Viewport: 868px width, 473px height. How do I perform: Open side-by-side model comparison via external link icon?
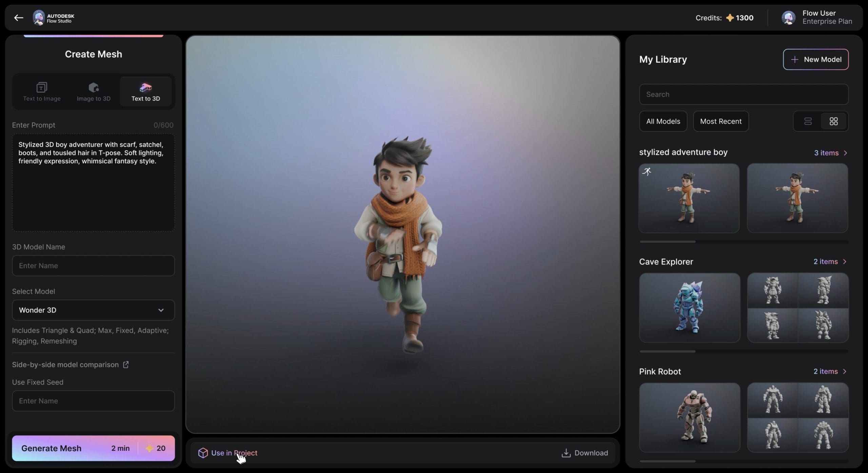[x=126, y=364]
